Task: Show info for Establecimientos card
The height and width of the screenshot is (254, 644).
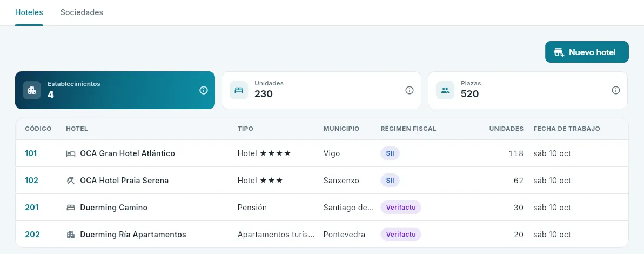Action: click(204, 90)
